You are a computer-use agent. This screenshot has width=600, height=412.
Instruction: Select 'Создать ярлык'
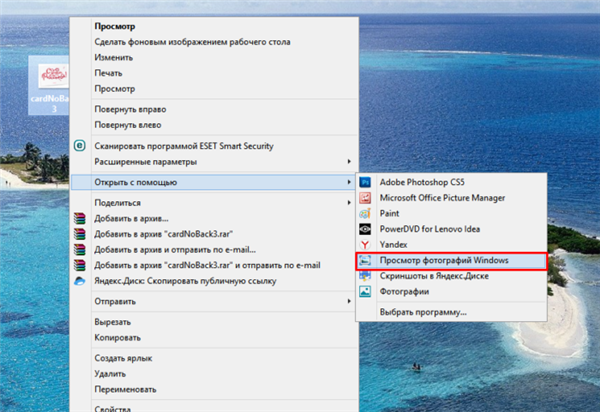point(123,358)
